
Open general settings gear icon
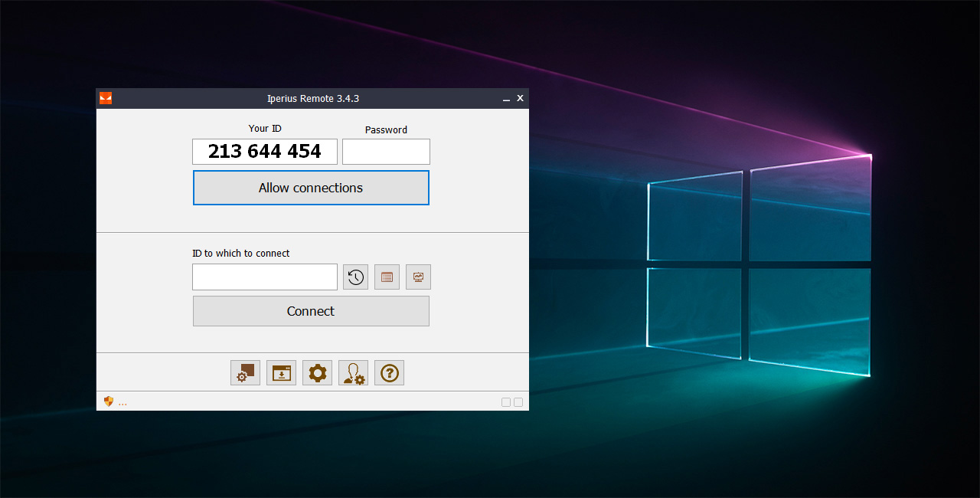pyautogui.click(x=317, y=373)
